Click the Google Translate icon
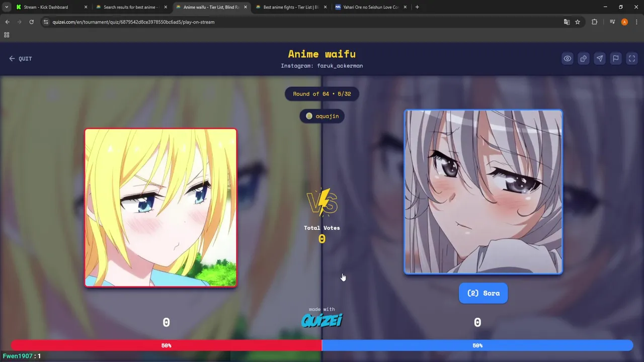This screenshot has height=362, width=644. click(x=567, y=22)
